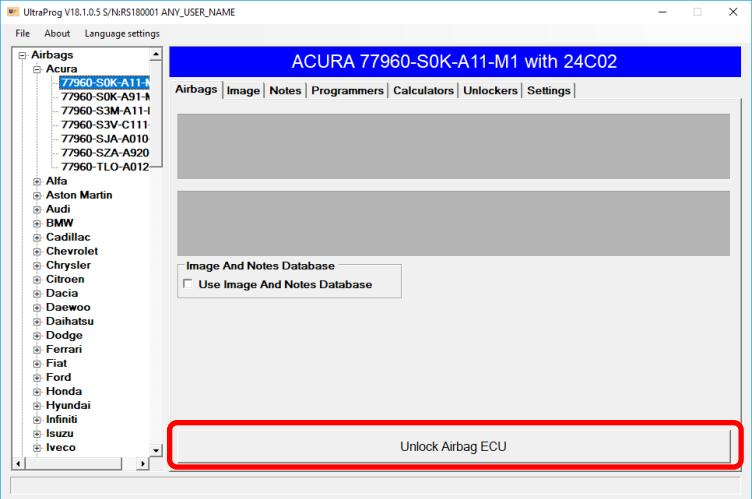This screenshot has height=499, width=752.
Task: Expand the Ford tree node
Action: [37, 378]
